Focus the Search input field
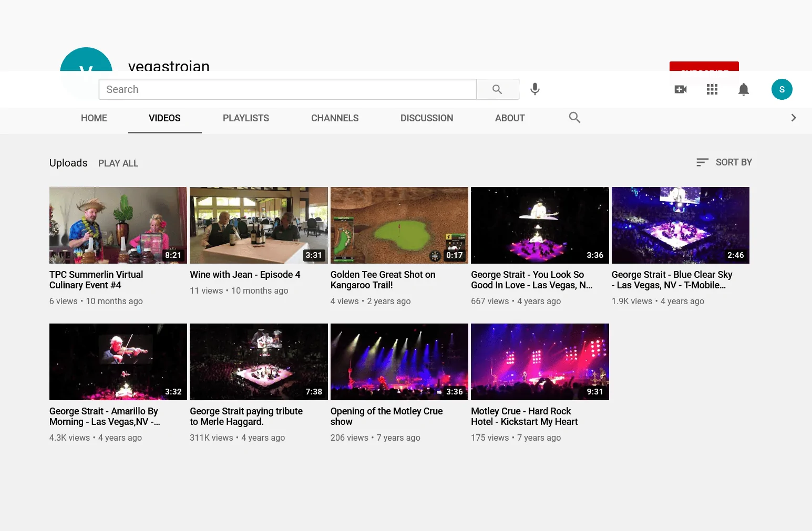This screenshot has width=812, height=531. tap(287, 89)
